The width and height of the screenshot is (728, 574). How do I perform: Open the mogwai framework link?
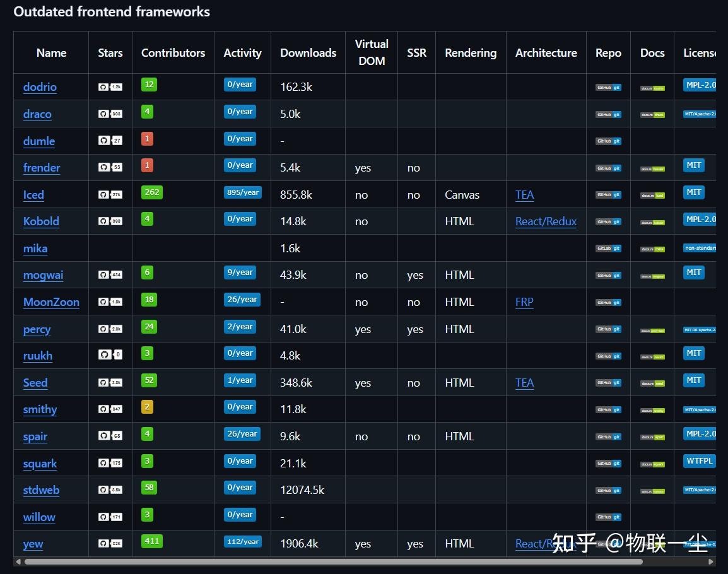click(43, 275)
